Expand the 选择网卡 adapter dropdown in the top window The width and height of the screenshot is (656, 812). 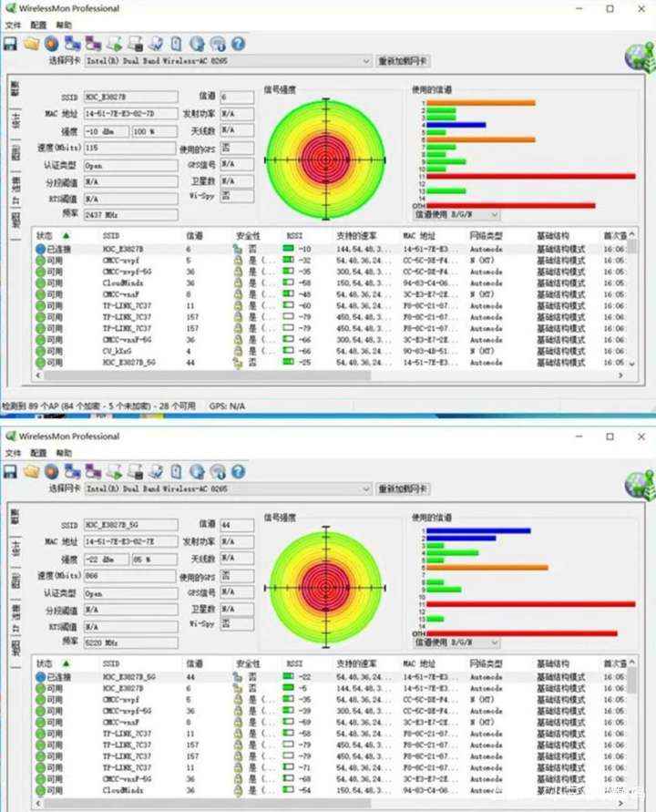pos(365,61)
